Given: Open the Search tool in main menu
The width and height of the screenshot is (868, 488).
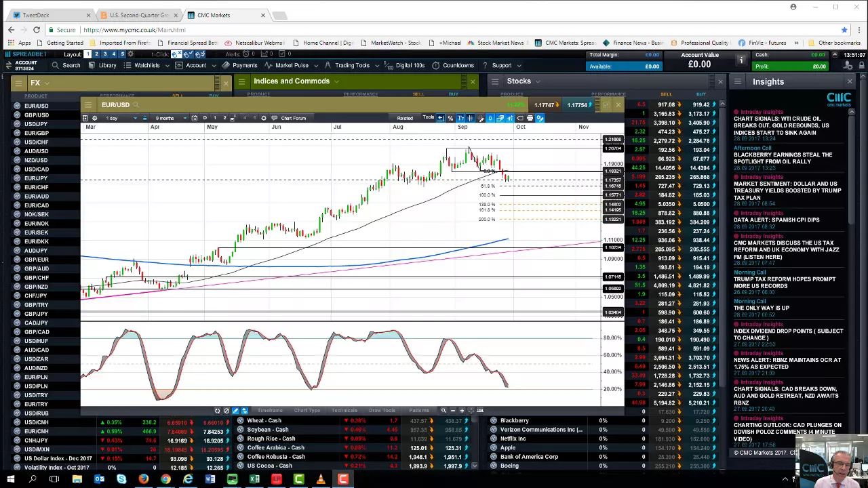Looking at the screenshot, I should pos(65,66).
